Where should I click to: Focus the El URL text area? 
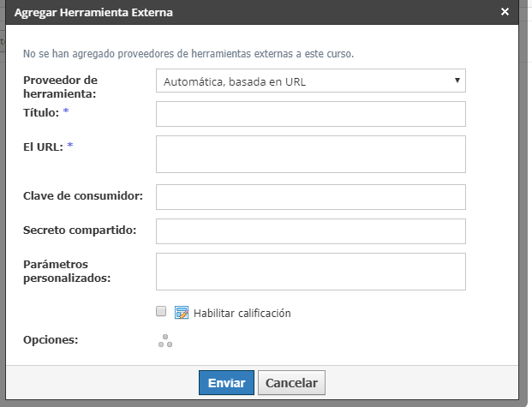pos(311,154)
